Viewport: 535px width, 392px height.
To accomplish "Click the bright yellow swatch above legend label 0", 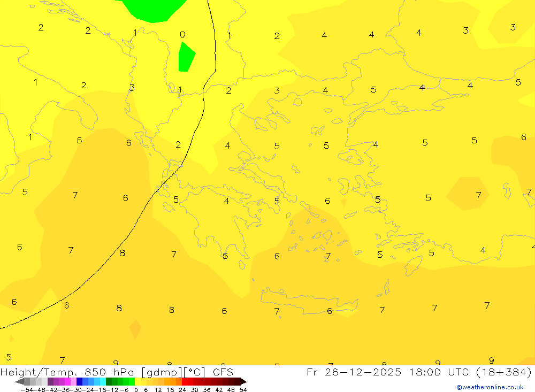I will click(x=137, y=381).
